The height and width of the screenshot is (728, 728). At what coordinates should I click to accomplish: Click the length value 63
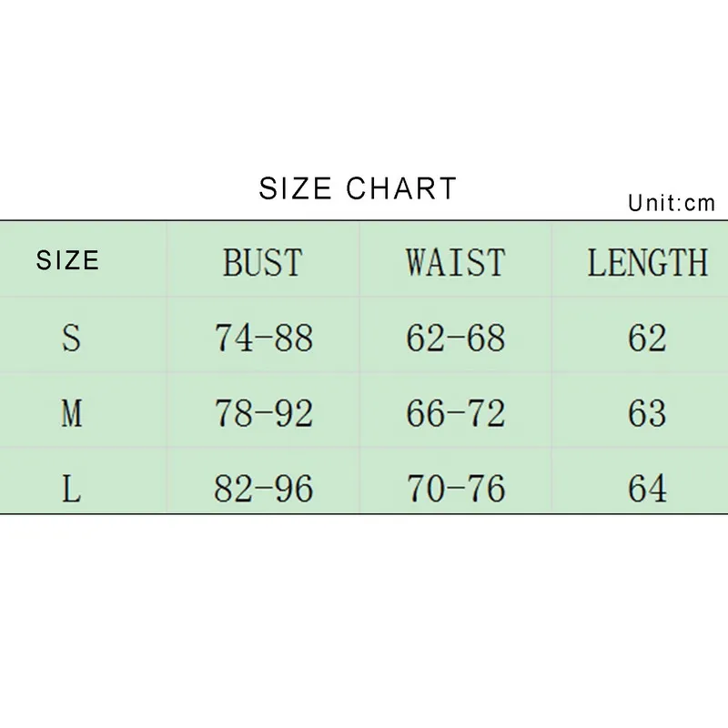647,413
